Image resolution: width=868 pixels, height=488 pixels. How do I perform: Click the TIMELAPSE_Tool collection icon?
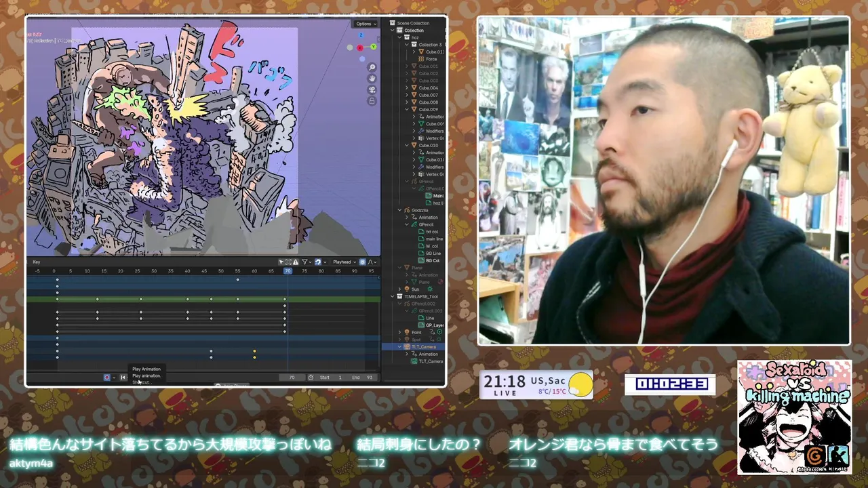coord(400,296)
